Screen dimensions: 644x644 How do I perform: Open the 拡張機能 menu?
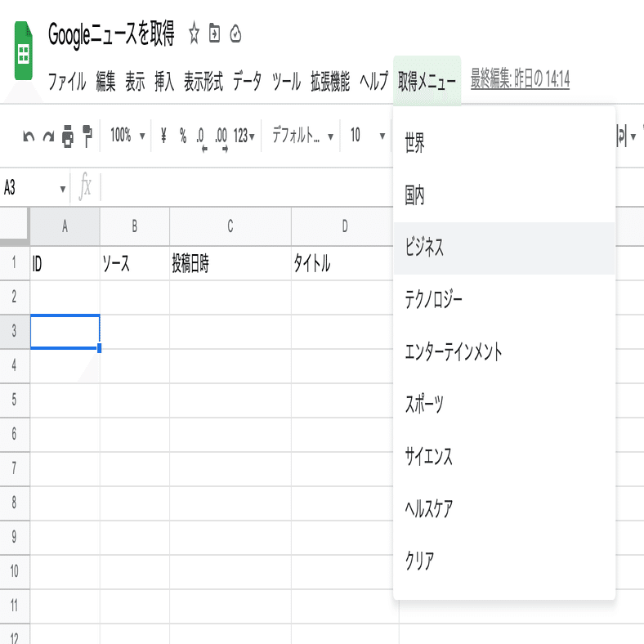[330, 81]
